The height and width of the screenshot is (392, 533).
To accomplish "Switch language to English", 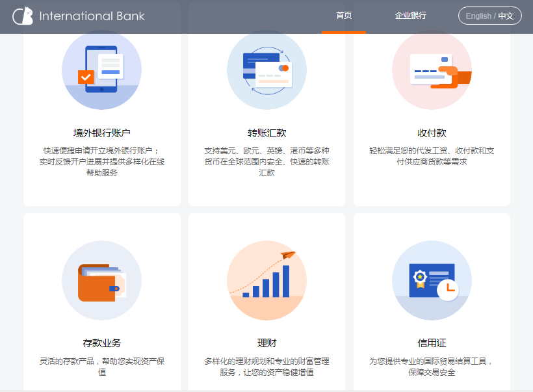I will [x=478, y=16].
